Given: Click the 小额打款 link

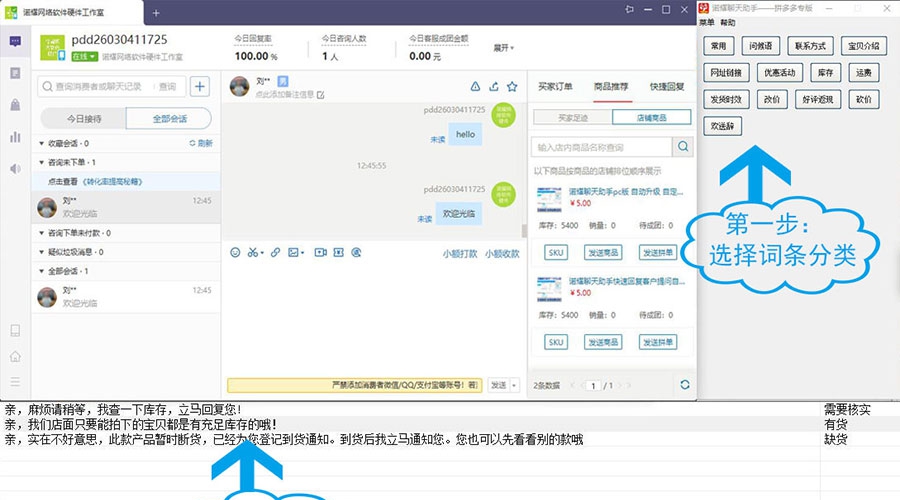Looking at the screenshot, I should point(460,253).
